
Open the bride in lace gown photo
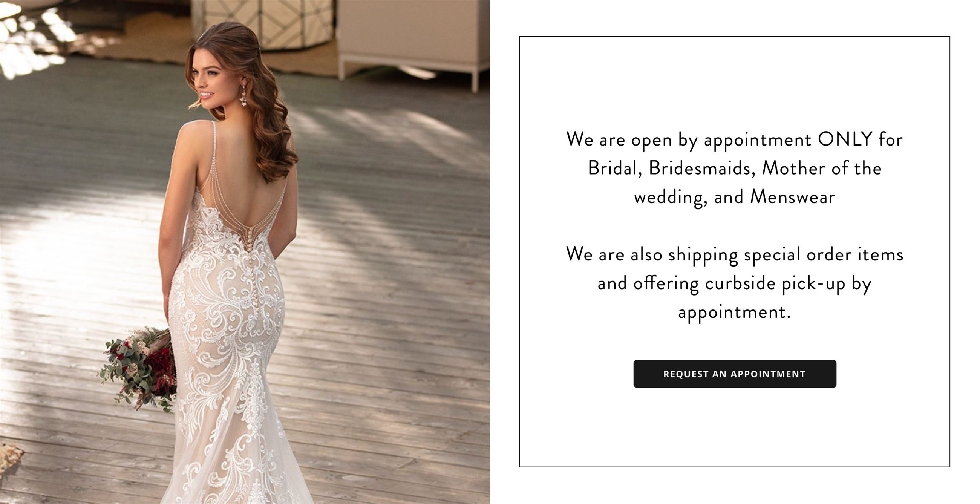(x=245, y=252)
